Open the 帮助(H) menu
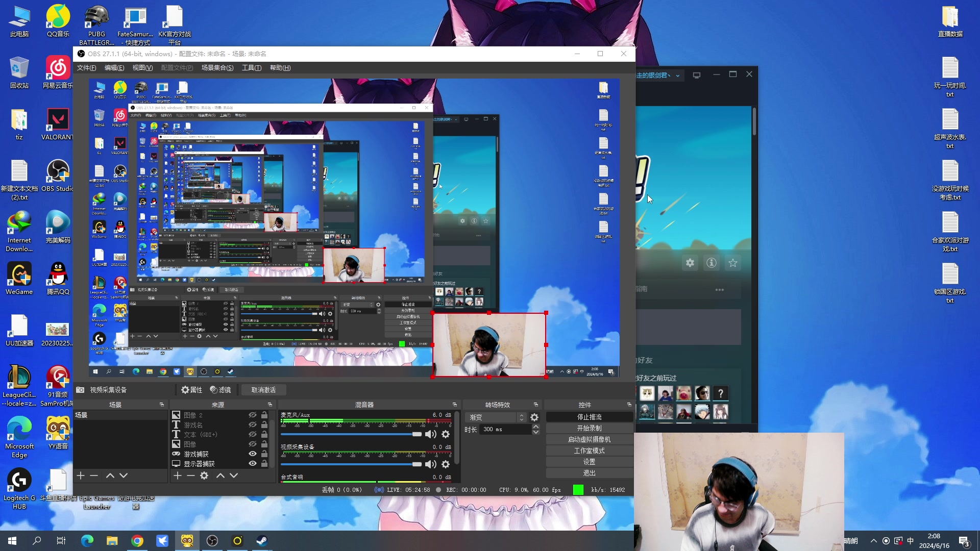Screen dimensions: 980x551 click(280, 68)
